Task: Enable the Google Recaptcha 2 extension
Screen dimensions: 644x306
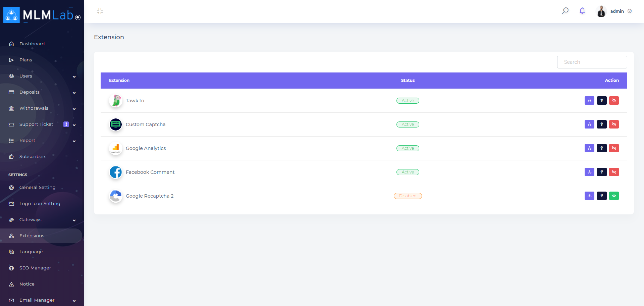Action: coord(614,196)
